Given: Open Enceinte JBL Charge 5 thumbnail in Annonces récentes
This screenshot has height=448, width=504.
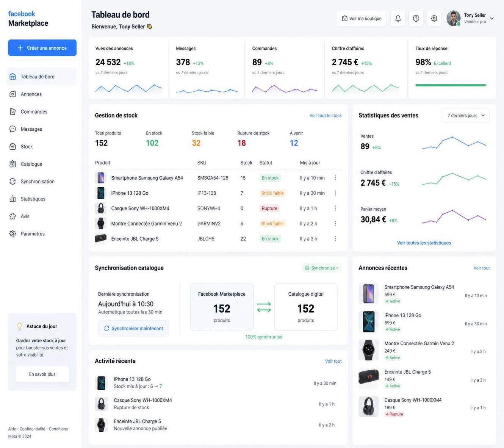Looking at the screenshot, I should 368,378.
